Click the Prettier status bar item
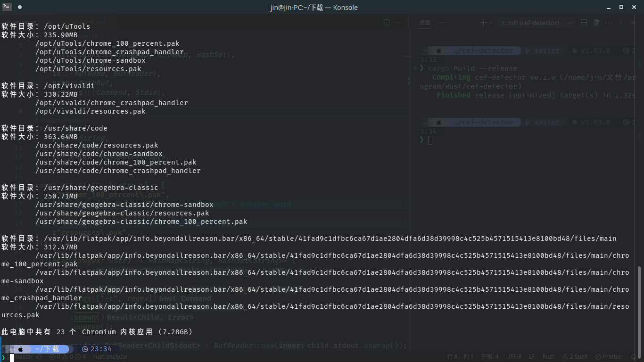644x362 pixels. [609, 357]
